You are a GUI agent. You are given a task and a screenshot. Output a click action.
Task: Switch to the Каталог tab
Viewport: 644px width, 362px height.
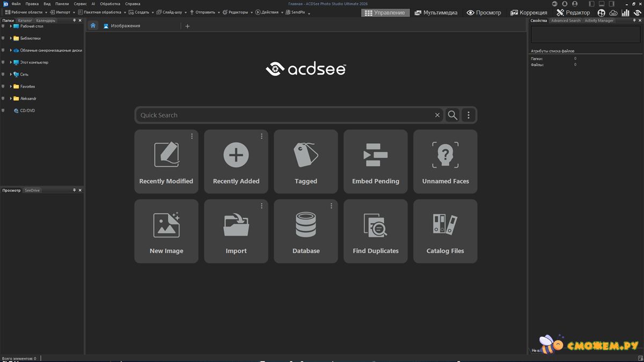point(25,20)
